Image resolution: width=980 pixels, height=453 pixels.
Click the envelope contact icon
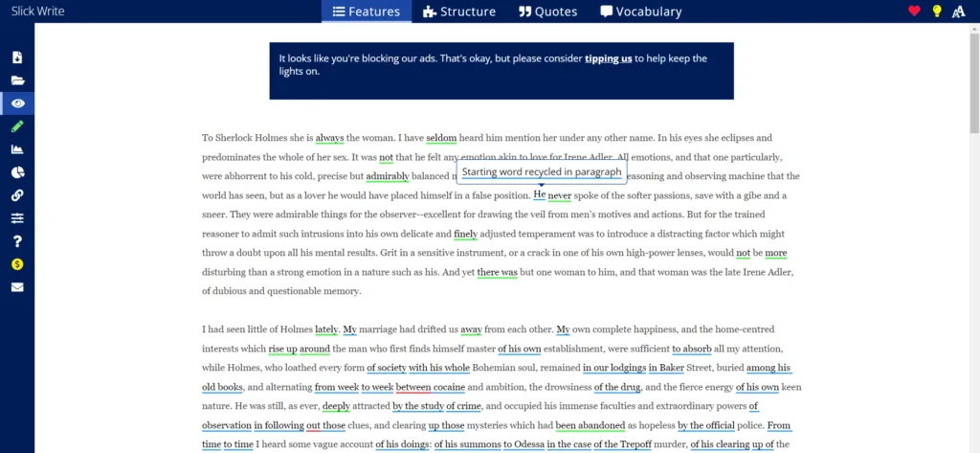click(x=17, y=287)
